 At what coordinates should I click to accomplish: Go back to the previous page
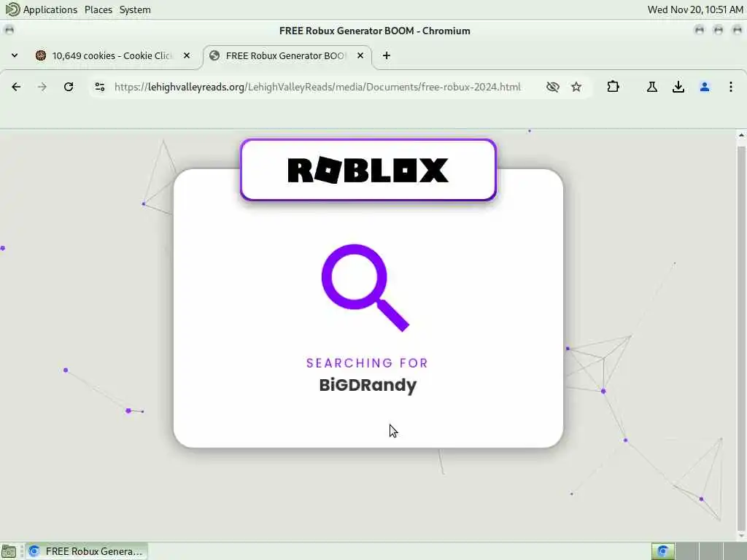pyautogui.click(x=16, y=87)
